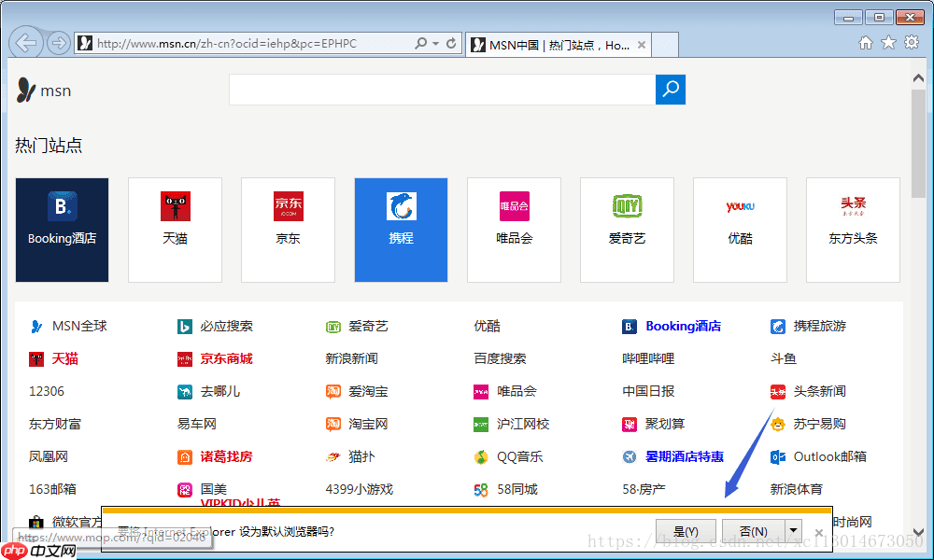Click the 否(N) button

[x=753, y=531]
